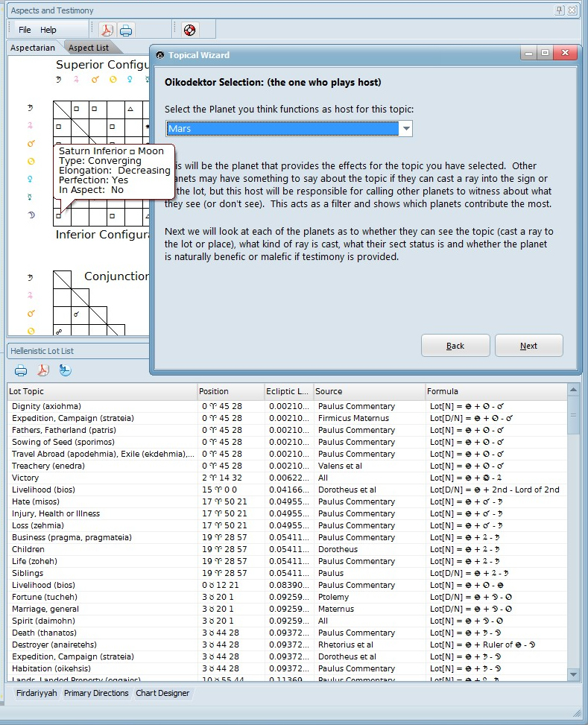Select the Marriage, general row

coord(287,609)
